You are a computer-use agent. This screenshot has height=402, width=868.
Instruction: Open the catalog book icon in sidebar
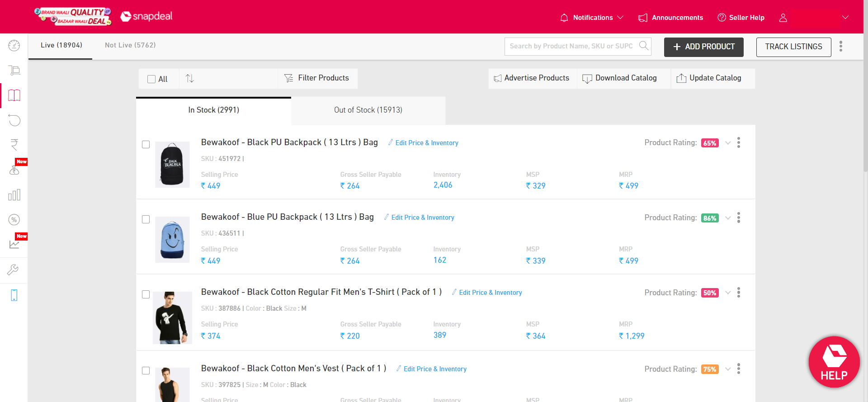click(14, 95)
